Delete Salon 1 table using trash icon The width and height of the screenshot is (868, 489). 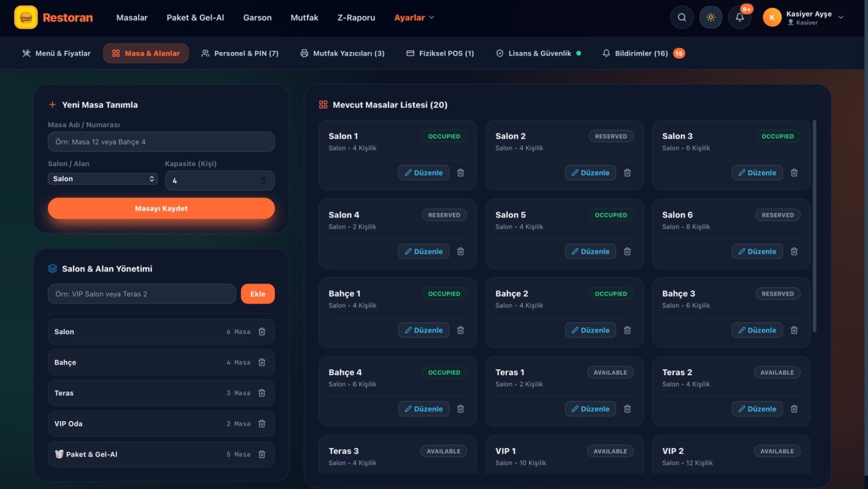[461, 173]
